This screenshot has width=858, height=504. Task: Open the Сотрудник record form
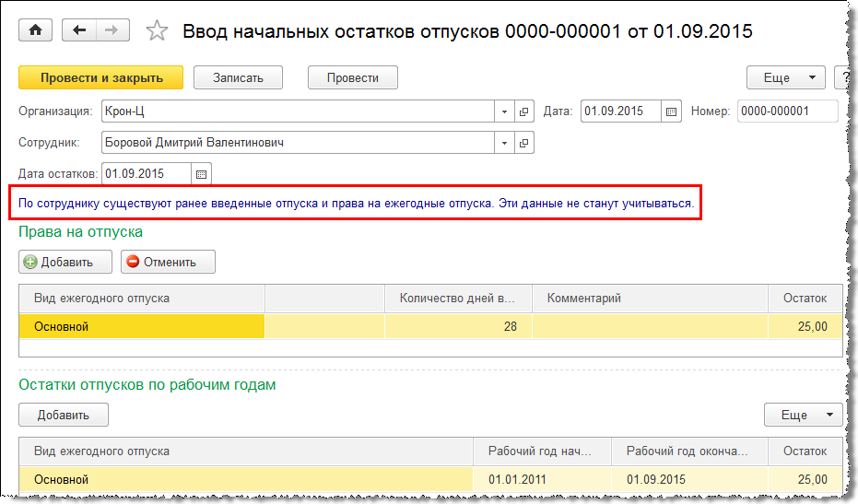[x=523, y=143]
